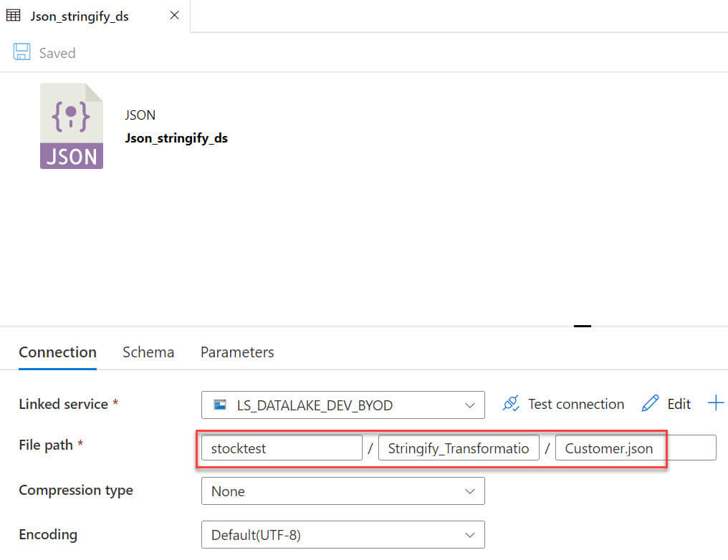The image size is (728, 560).
Task: Click the Edit linked service button
Action: (679, 404)
